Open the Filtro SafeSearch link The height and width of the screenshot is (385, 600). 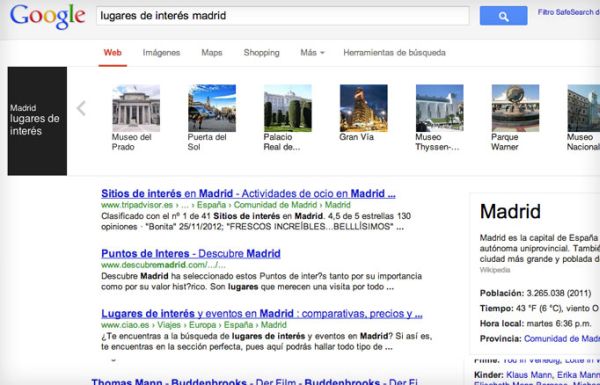click(569, 12)
